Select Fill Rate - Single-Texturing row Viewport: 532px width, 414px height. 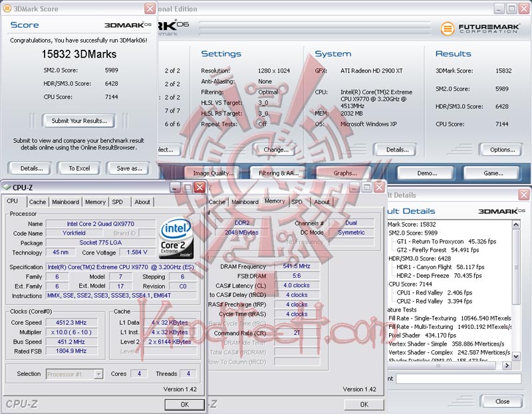[x=450, y=318]
